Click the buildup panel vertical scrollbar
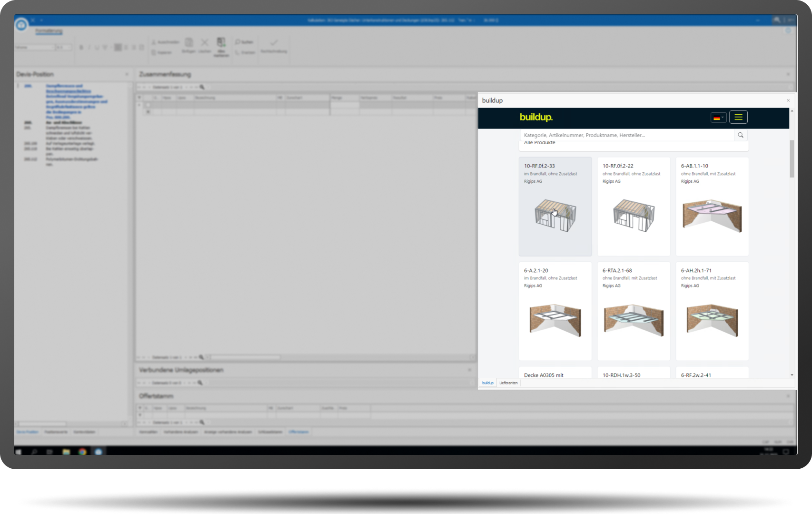Viewport: 812px width, 514px height. pyautogui.click(x=792, y=159)
